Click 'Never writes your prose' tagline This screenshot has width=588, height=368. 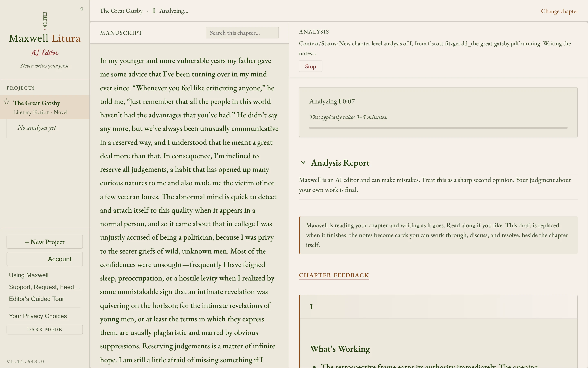point(45,66)
